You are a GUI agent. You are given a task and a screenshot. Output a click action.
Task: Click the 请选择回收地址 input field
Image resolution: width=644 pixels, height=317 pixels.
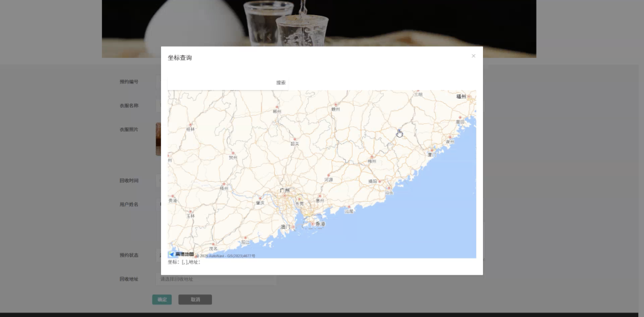pyautogui.click(x=216, y=279)
